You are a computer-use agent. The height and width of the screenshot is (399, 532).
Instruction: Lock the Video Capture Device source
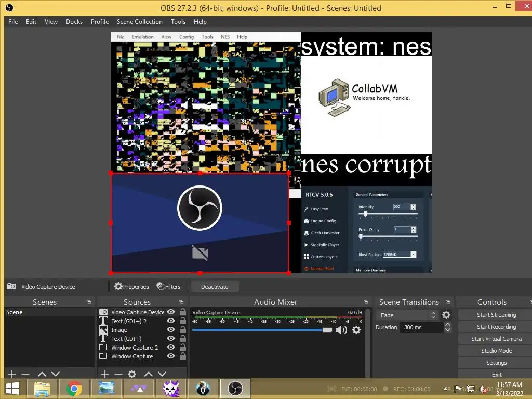[182, 312]
